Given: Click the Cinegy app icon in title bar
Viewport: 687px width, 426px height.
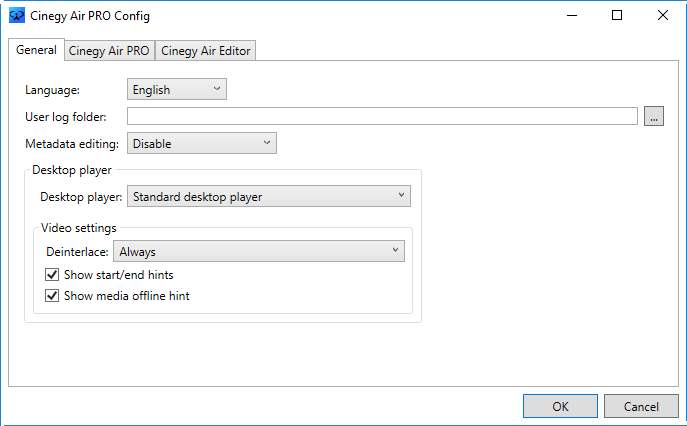Looking at the screenshot, I should tap(17, 16).
